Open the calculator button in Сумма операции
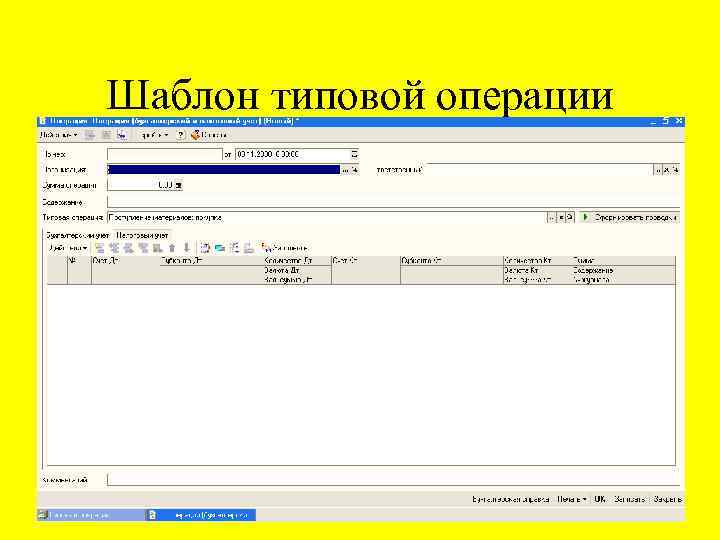This screenshot has width=720, height=540. coord(179,185)
